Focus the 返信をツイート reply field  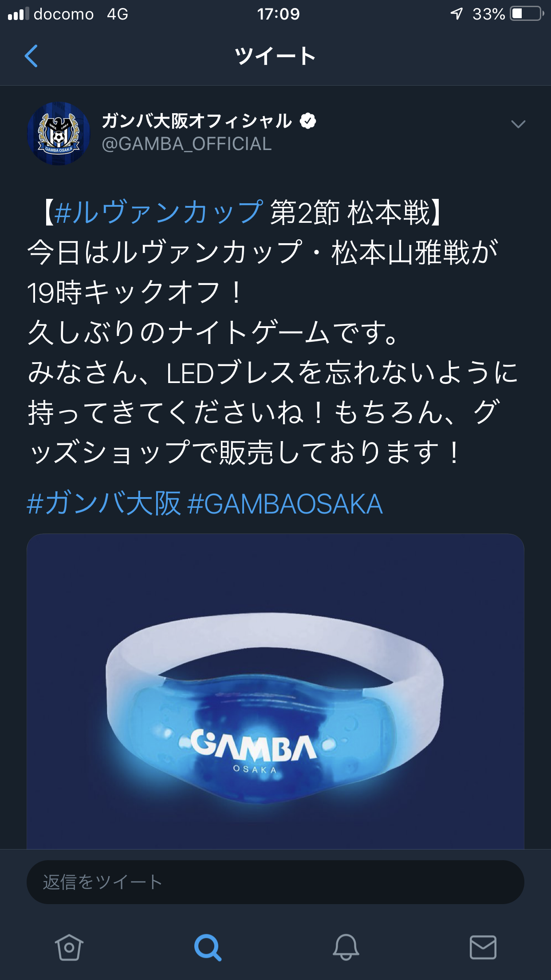(x=275, y=882)
